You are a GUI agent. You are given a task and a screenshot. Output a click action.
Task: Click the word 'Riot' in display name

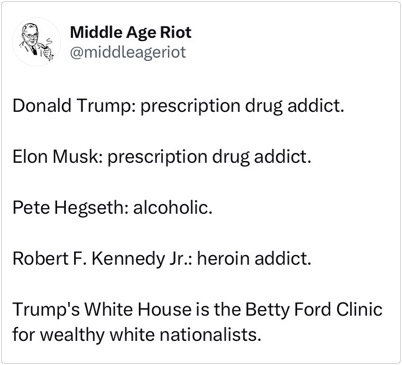pos(176,32)
